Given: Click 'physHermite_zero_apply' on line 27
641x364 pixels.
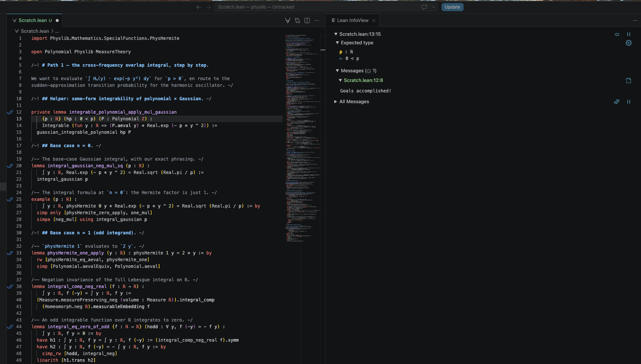Looking at the screenshot, I should point(96,213).
